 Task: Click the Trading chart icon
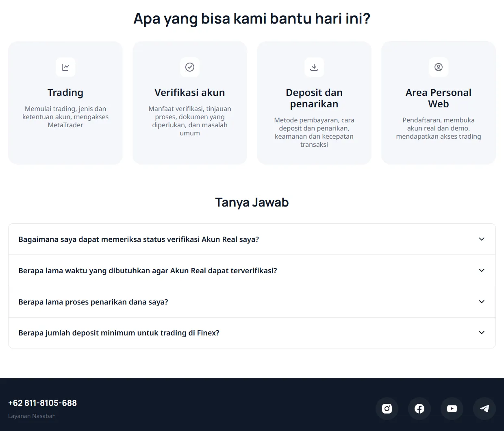(x=65, y=67)
